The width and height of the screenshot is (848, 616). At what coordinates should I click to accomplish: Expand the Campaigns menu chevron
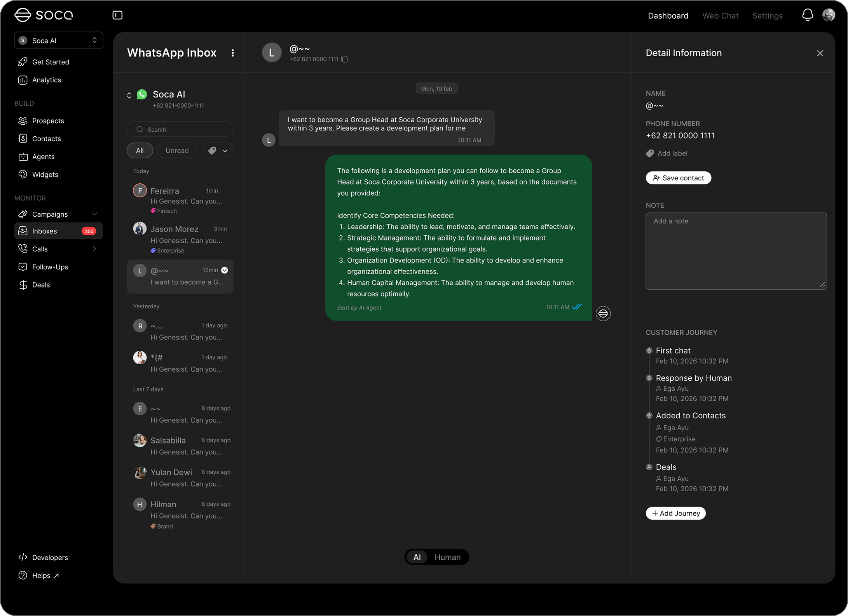(x=94, y=214)
